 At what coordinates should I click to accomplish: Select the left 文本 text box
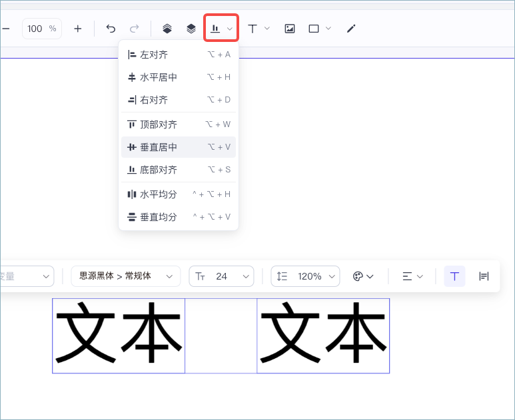(x=119, y=335)
